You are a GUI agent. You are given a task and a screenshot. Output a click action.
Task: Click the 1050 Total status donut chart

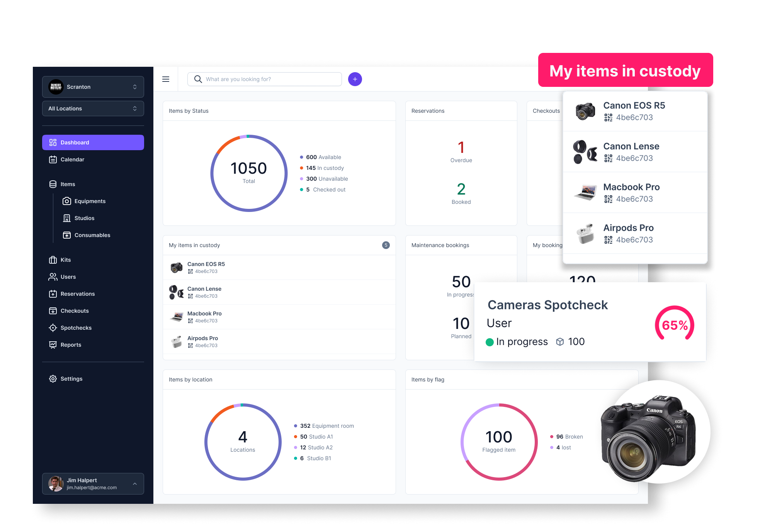pos(249,173)
